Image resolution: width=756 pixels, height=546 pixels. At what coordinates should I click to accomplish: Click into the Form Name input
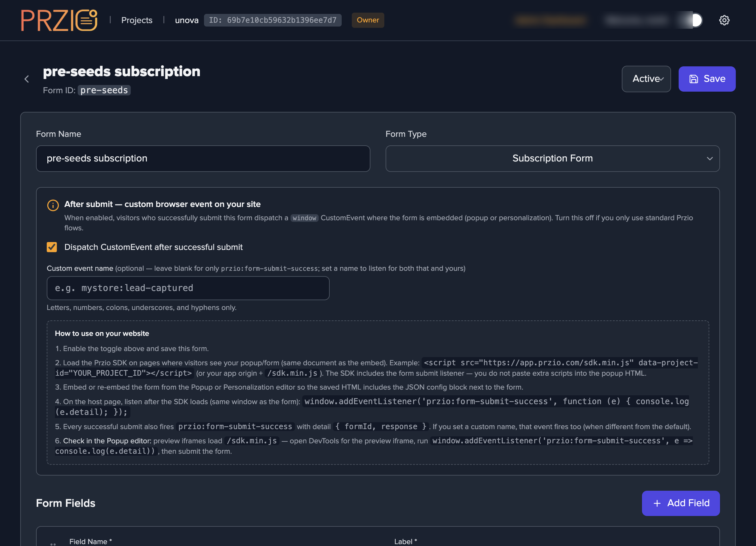[x=203, y=158]
